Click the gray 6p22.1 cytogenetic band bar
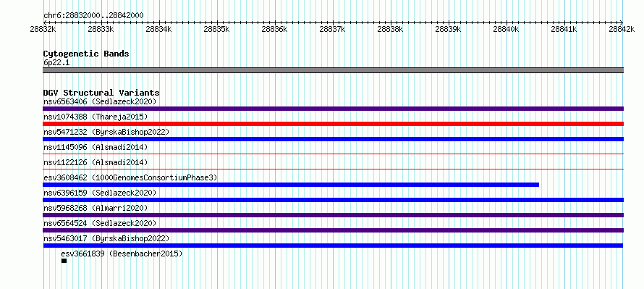This screenshot has width=644, height=289. click(333, 70)
